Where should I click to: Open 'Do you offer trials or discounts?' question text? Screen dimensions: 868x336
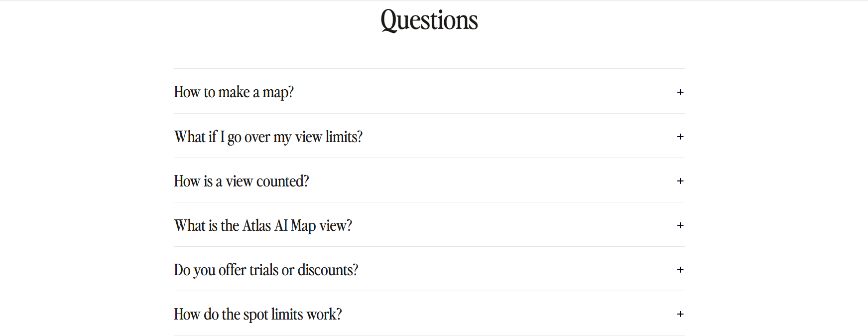pos(266,270)
